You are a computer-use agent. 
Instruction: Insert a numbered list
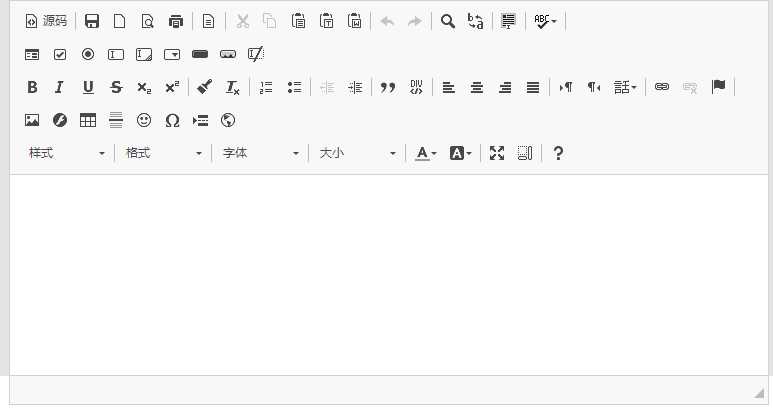click(266, 87)
